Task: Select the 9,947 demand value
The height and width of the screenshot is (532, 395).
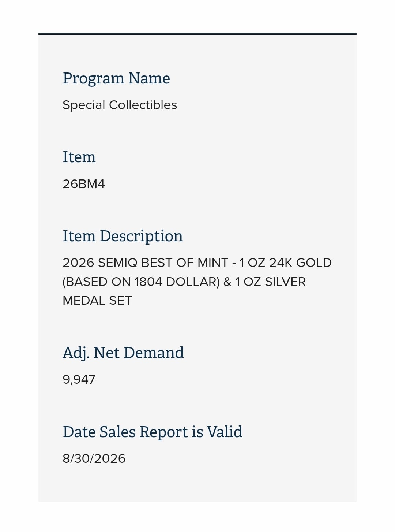Action: (x=79, y=380)
